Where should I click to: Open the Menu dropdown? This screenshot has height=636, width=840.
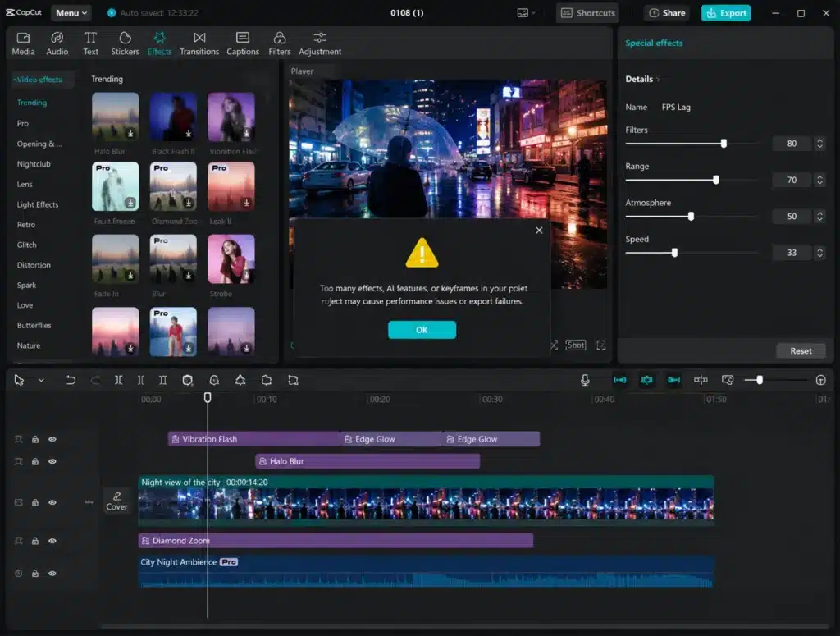71,13
